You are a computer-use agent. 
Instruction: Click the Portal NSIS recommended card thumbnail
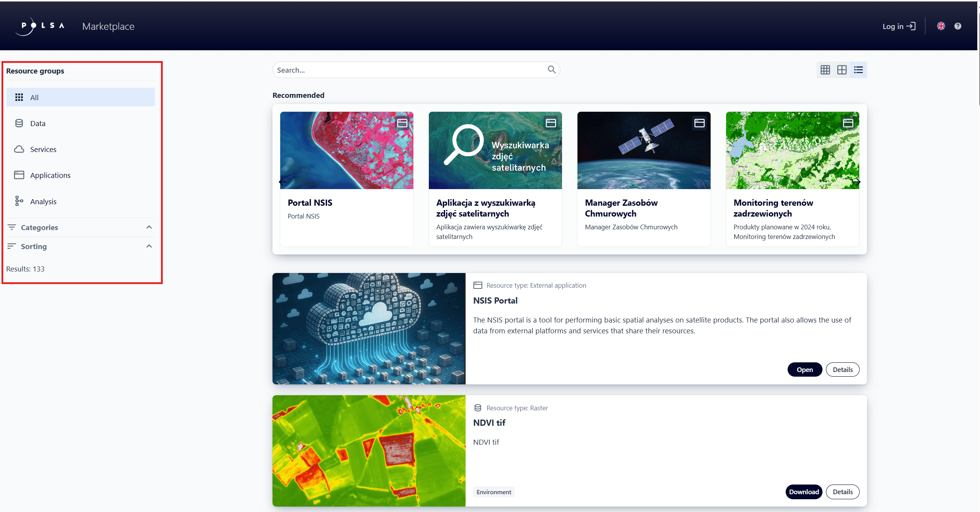346,150
